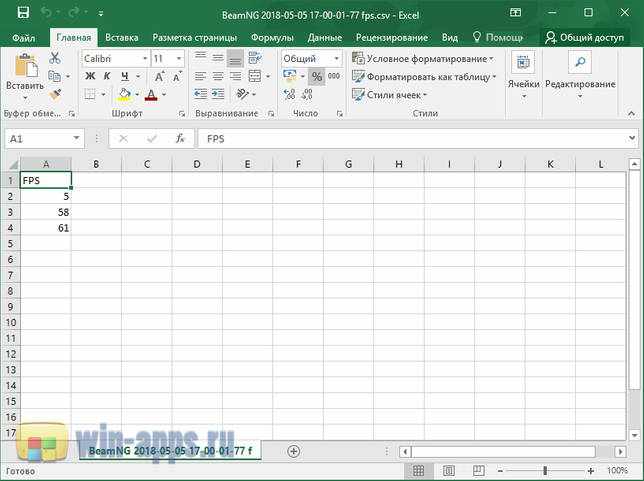Click the Общий доступ share button

tap(583, 37)
